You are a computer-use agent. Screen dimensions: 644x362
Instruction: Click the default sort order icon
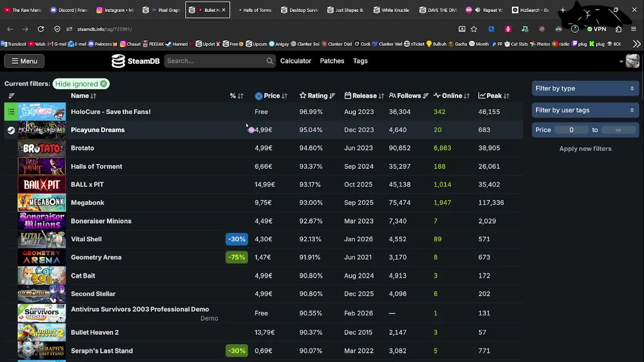click(x=11, y=96)
